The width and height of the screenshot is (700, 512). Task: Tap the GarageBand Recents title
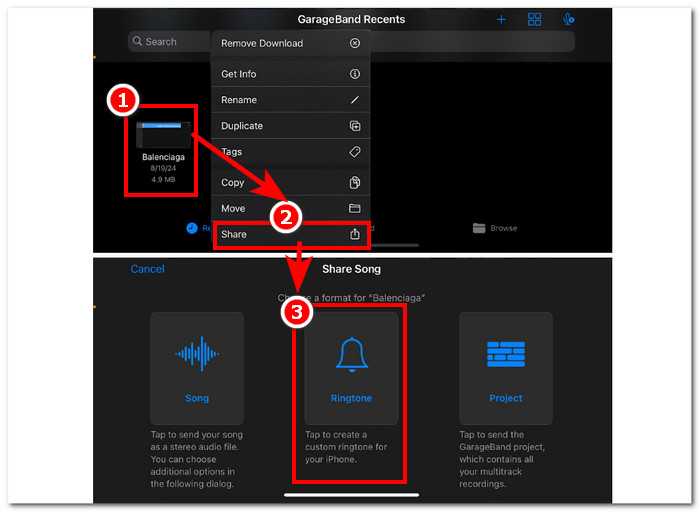(x=351, y=20)
